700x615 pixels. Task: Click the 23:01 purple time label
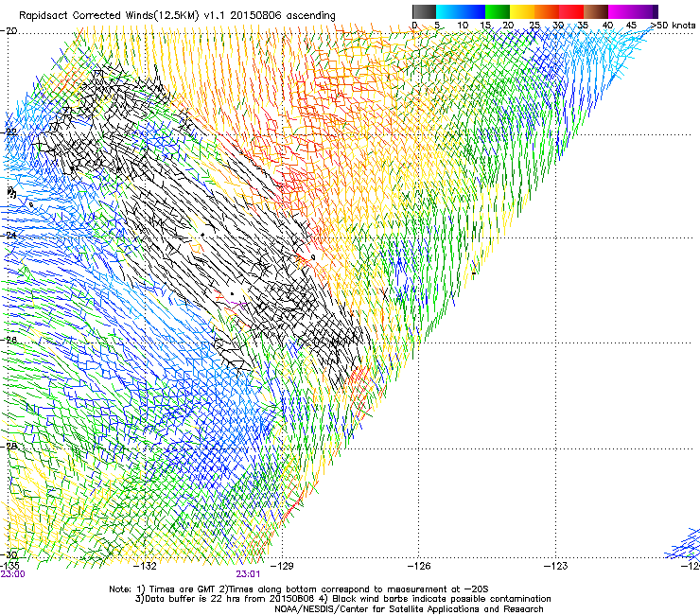[x=248, y=574]
